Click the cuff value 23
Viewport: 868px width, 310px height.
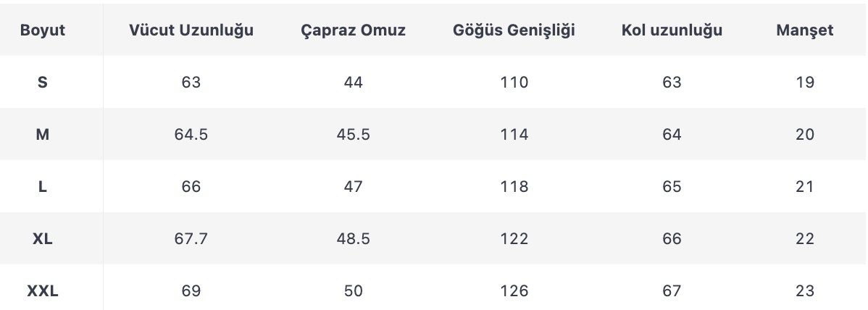805,290
